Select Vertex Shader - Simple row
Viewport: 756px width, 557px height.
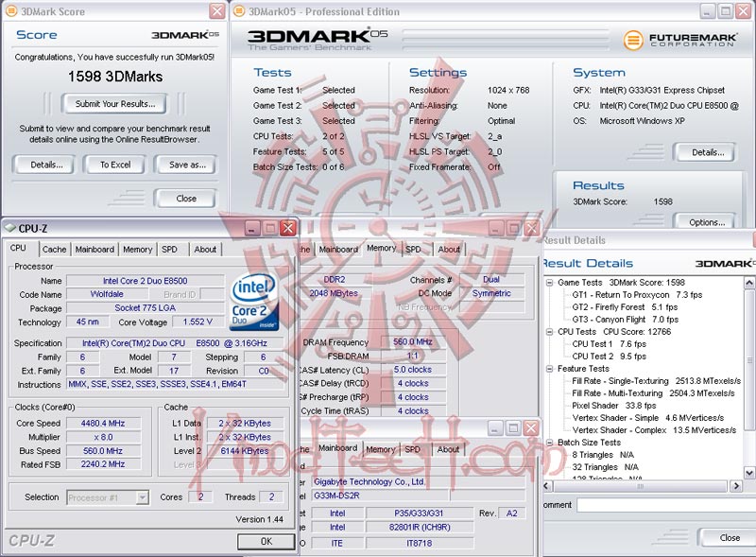(648, 418)
